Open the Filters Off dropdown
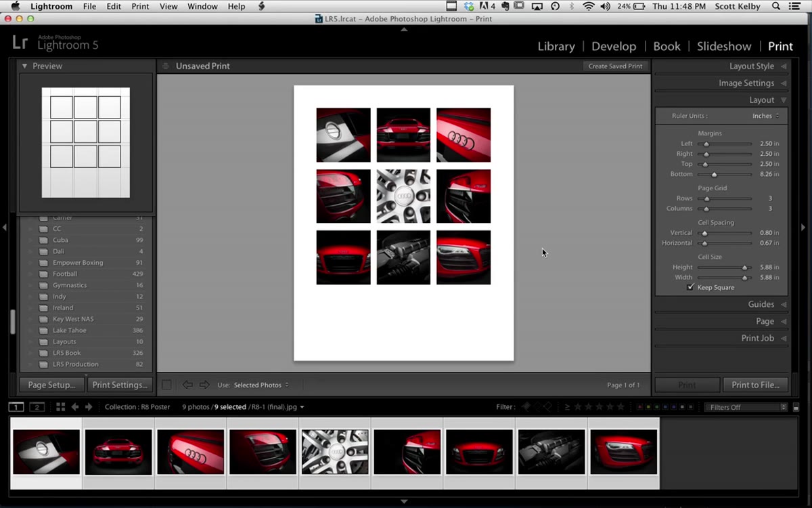This screenshot has width=812, height=508. (x=746, y=407)
